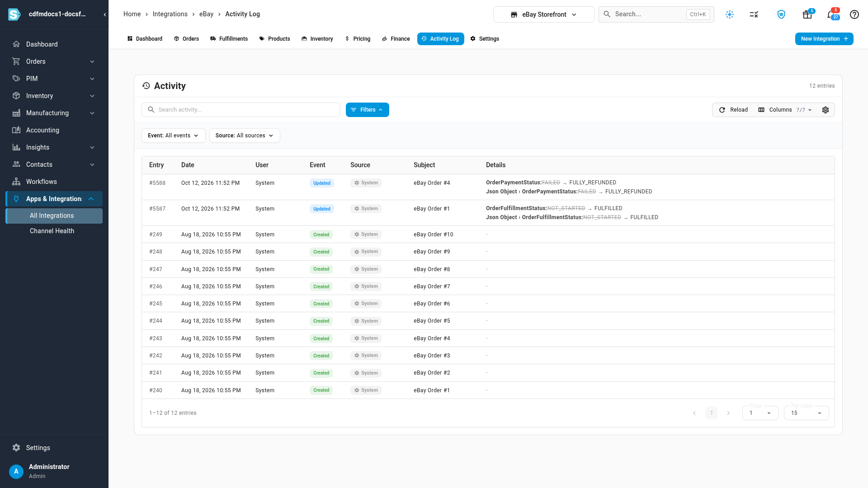Expand the Manufacturing sidebar section

pyautogui.click(x=54, y=113)
